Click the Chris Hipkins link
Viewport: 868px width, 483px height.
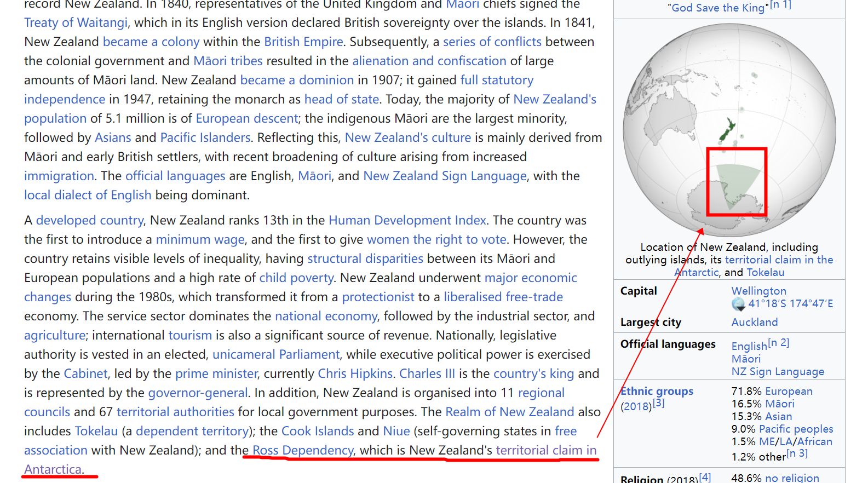[x=355, y=373]
